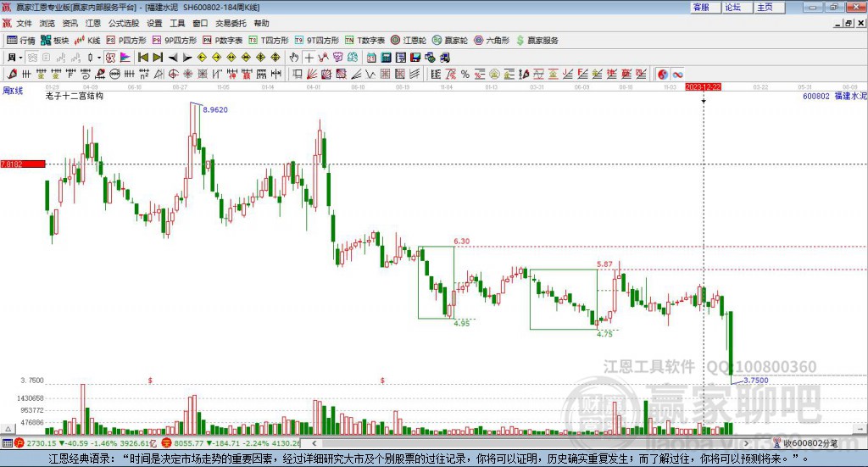Screen dimensions: 868x467
Task: Click the 4.75 support label
Action: point(604,334)
